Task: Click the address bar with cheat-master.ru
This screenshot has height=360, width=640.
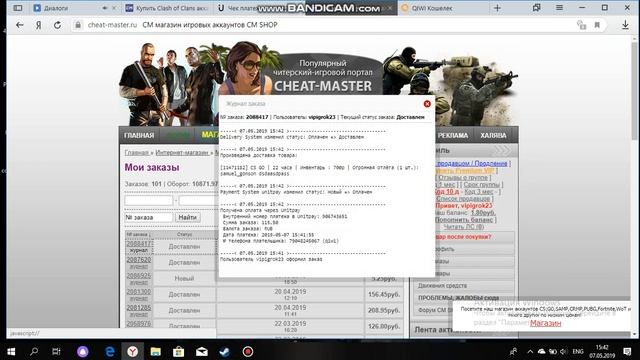Action: point(322,25)
